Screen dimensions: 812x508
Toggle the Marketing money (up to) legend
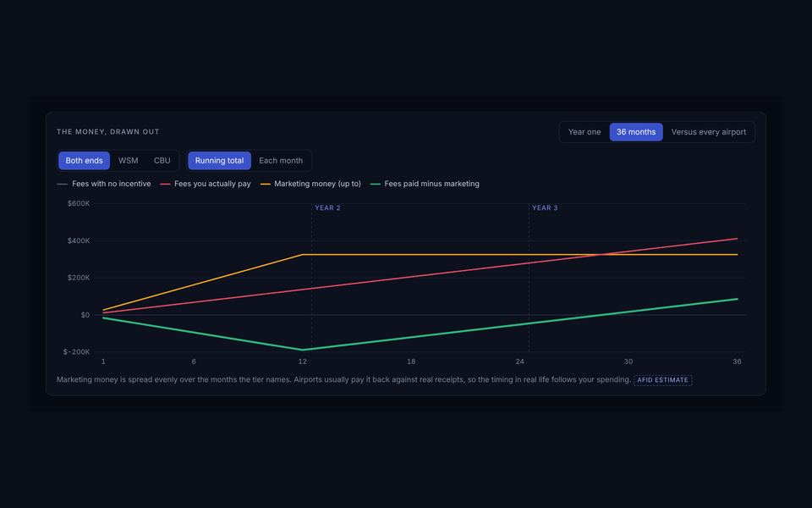pos(310,184)
